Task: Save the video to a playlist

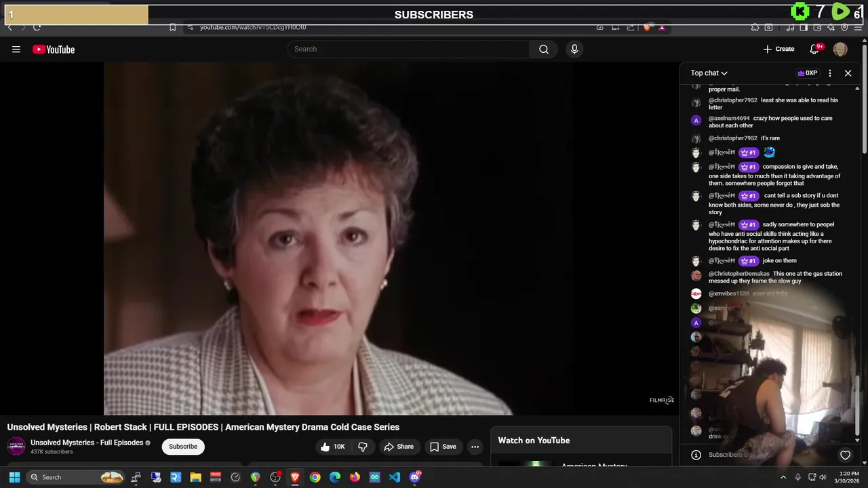Action: pyautogui.click(x=443, y=447)
